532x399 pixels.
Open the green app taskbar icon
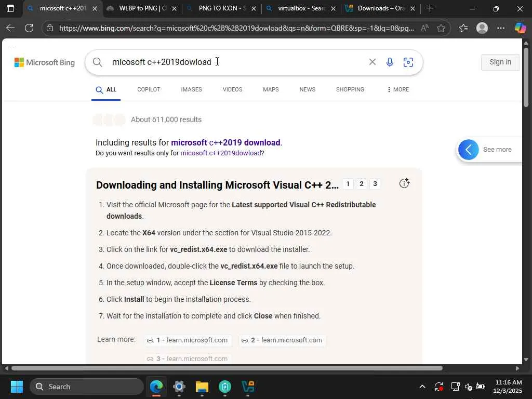(225, 387)
